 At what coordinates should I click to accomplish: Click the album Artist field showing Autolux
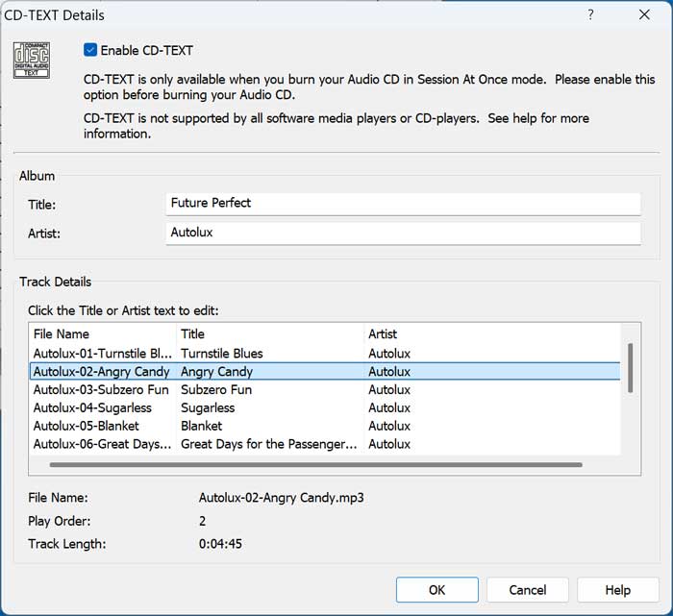pyautogui.click(x=402, y=234)
